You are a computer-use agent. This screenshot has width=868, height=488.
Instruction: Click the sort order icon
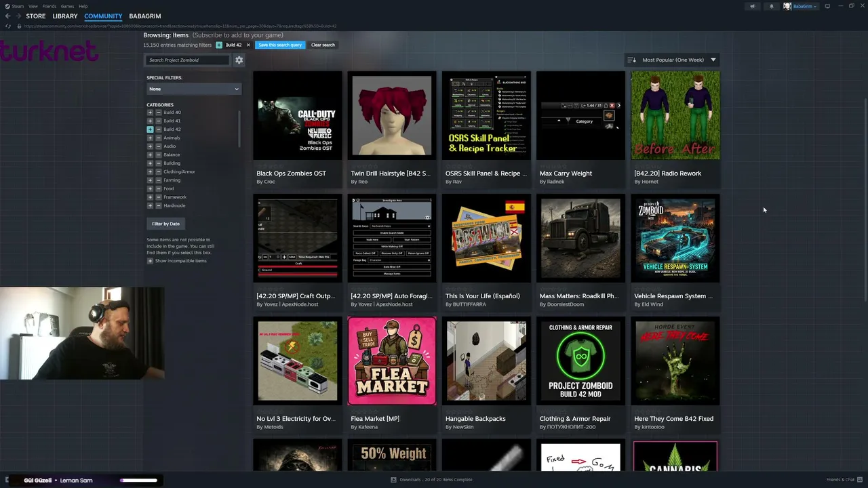point(631,60)
